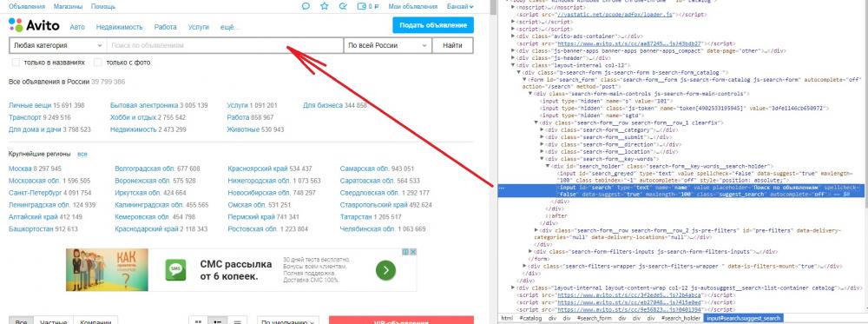Click the Avito logo

click(30, 25)
